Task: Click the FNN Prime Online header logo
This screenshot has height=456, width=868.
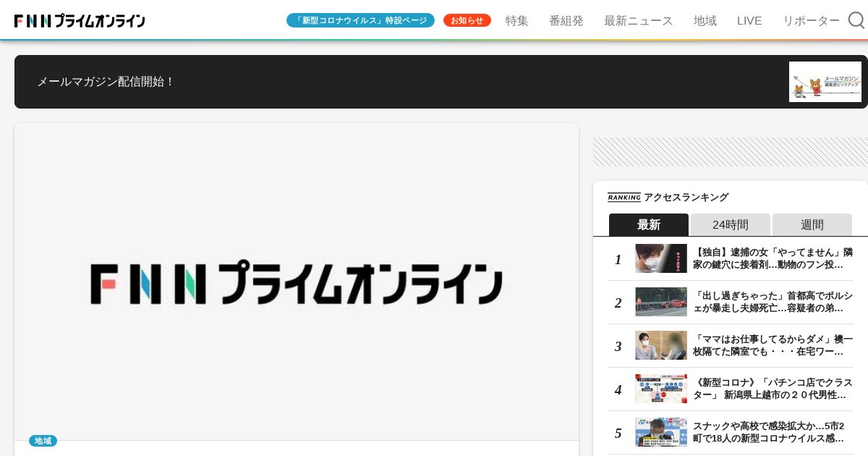Action: point(80,21)
